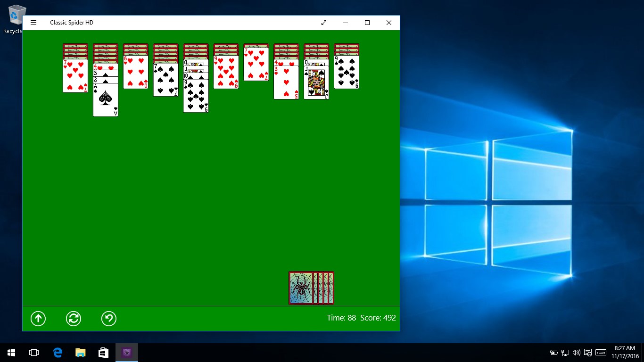Image resolution: width=644 pixels, height=362 pixels.
Task: Select the ace of spades card
Action: 106,100
